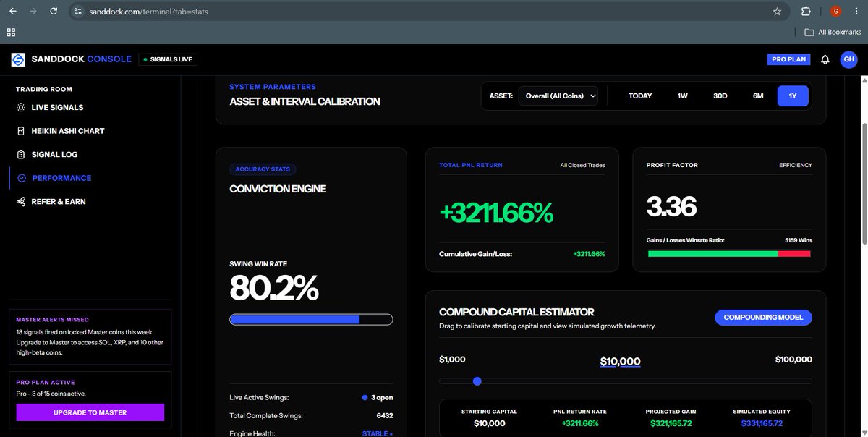Click the 3.36 profit factor value
Screen dimensions: 868x437
point(671,208)
